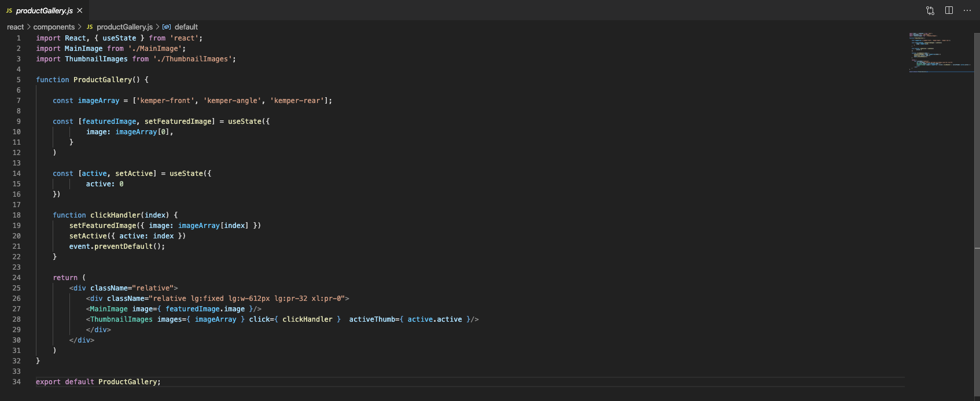Click line number 24 in the gutter
Screen dimensions: 980x401
[16, 278]
